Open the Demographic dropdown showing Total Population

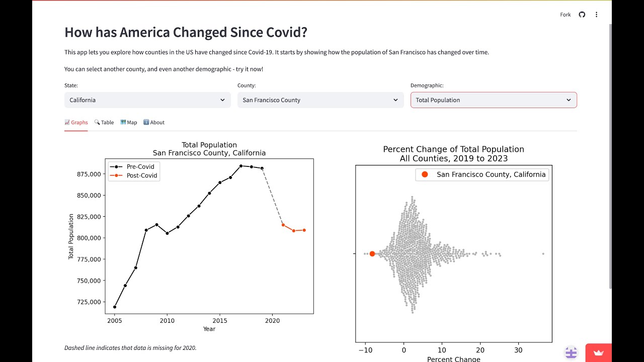pos(494,100)
